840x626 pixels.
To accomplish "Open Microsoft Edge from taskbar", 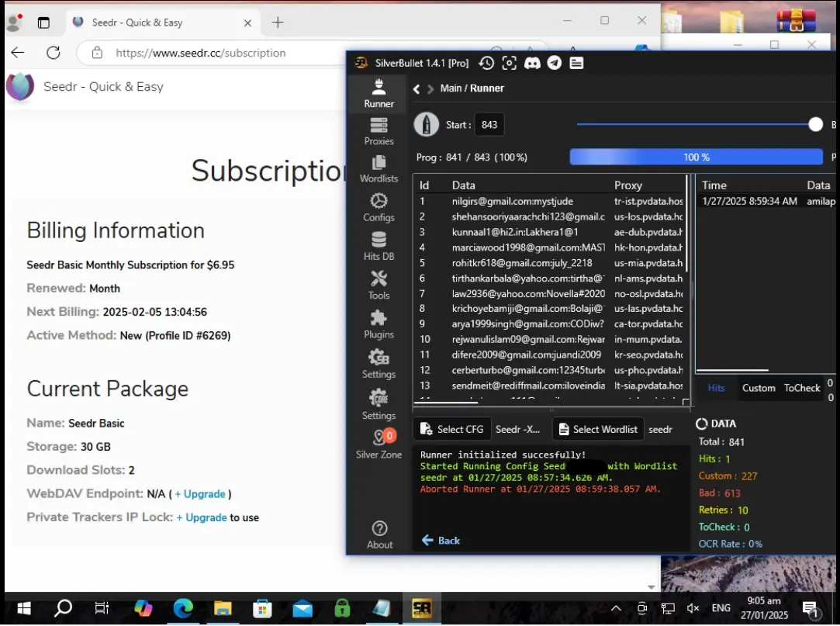I will point(183,608).
